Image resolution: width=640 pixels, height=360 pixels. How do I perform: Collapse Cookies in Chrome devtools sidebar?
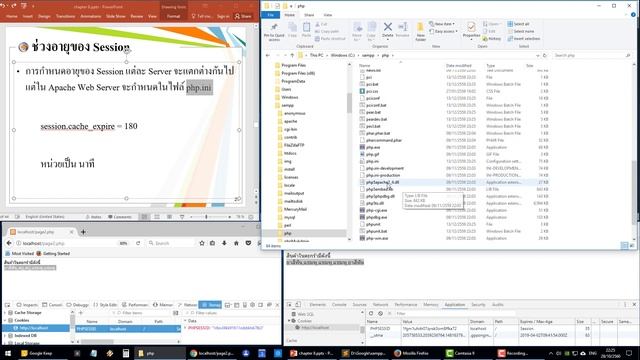[289, 321]
